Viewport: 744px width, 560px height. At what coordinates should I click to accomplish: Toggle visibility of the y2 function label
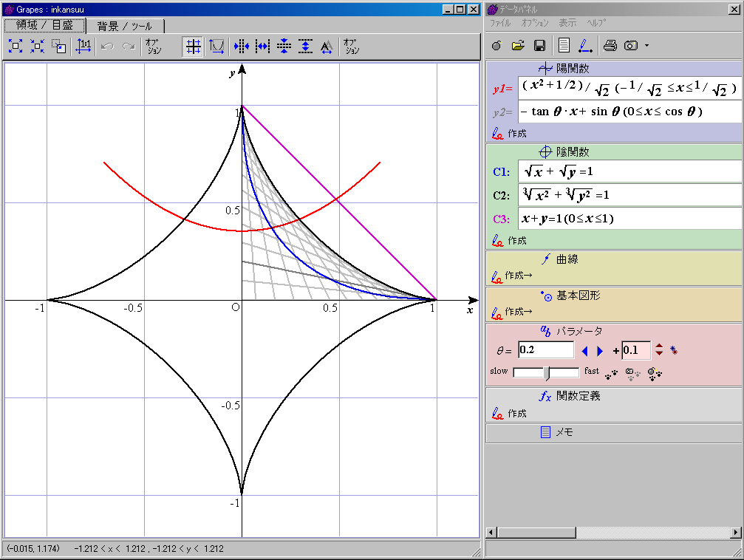503,112
